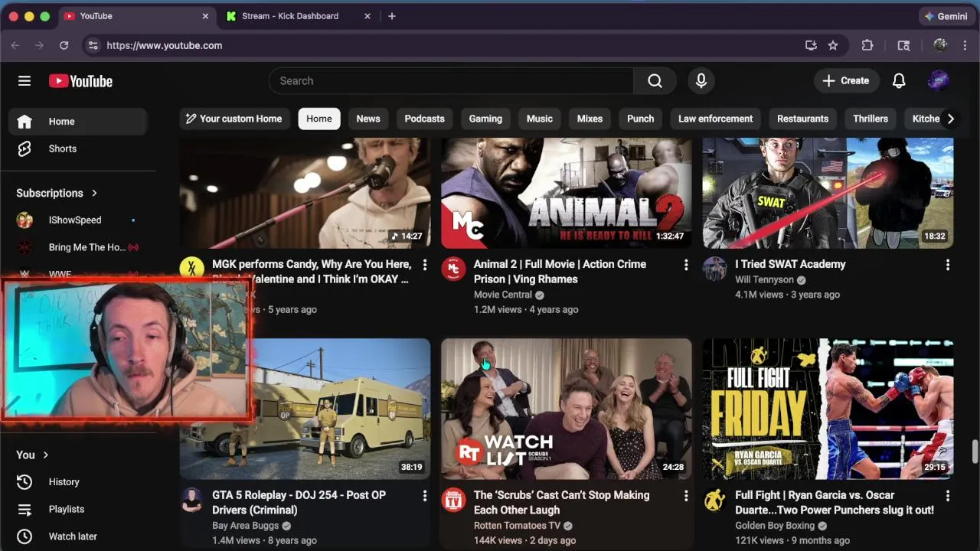The image size is (980, 551).
Task: Open options menu for Animal 2 video
Action: point(686,265)
